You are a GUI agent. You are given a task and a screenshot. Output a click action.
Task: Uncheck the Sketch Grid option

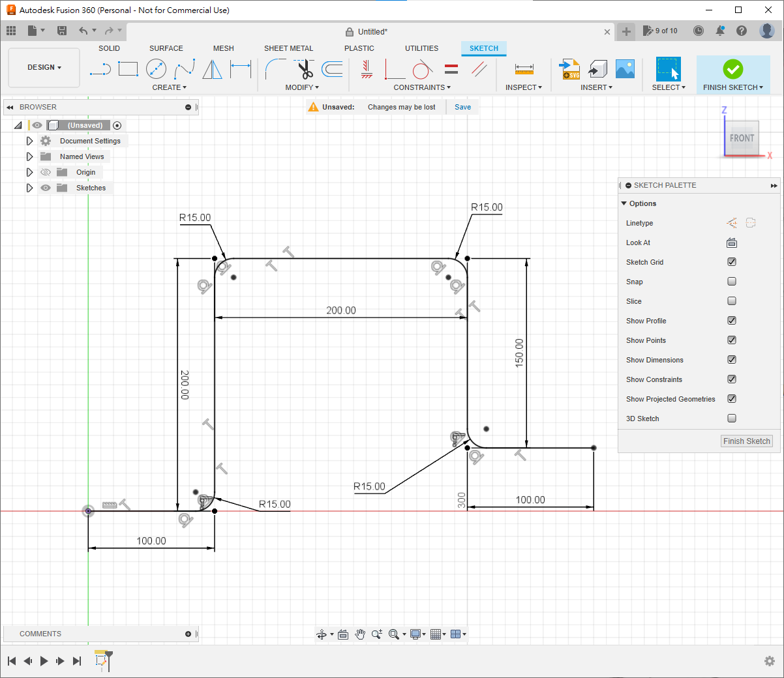(x=732, y=262)
